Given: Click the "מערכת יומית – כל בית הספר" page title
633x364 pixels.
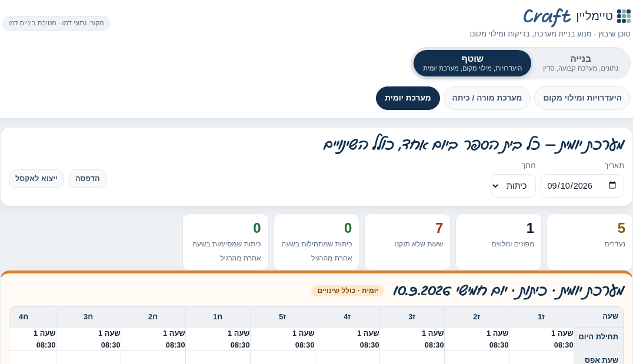Looking at the screenshot, I should 474,145.
